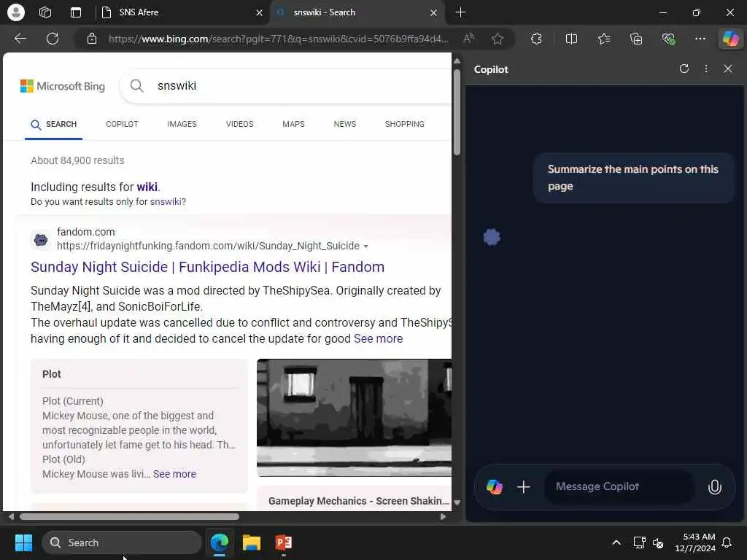
Task: Click the grayscale building thumbnail image
Action: (354, 418)
